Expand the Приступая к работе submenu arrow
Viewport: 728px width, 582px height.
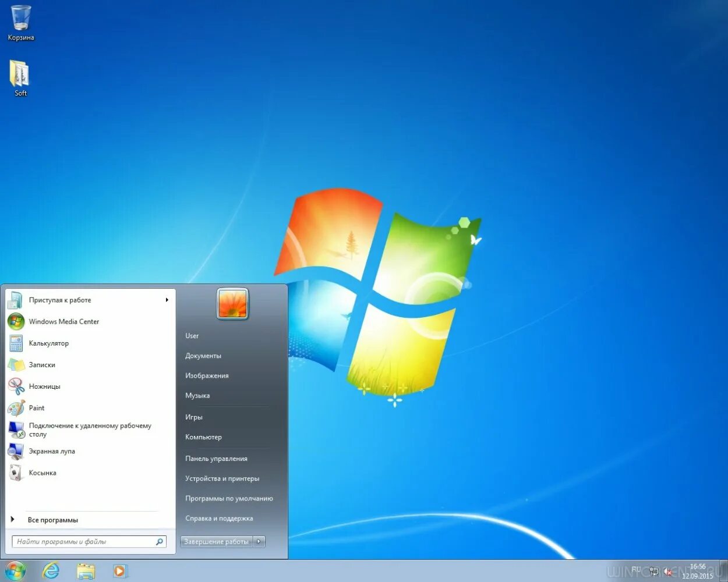coord(167,300)
